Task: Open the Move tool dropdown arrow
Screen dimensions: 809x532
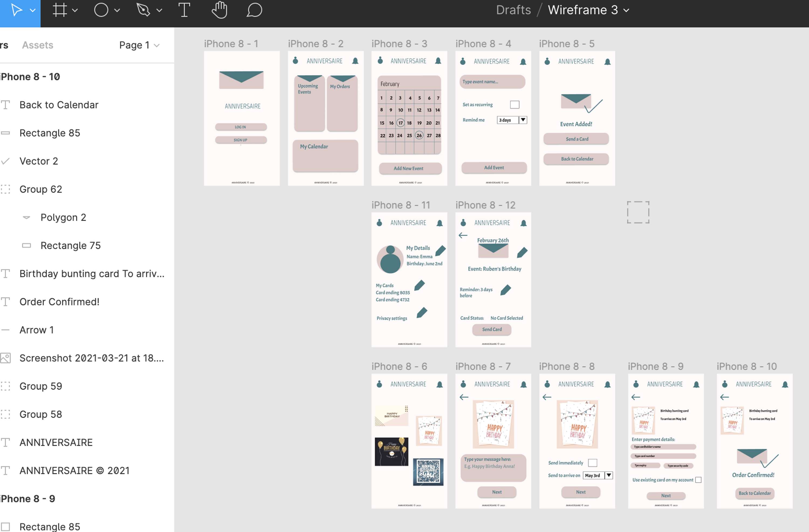Action: point(33,11)
